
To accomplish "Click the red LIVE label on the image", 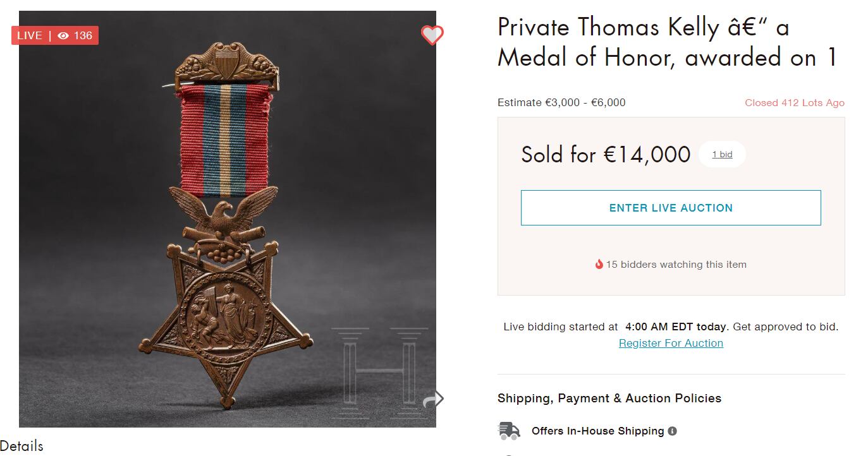I will [30, 36].
